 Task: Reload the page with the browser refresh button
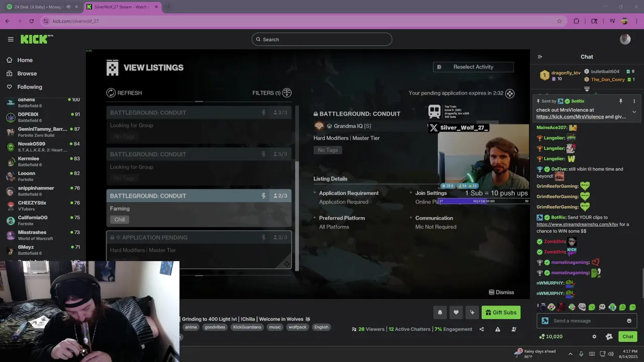tap(31, 21)
